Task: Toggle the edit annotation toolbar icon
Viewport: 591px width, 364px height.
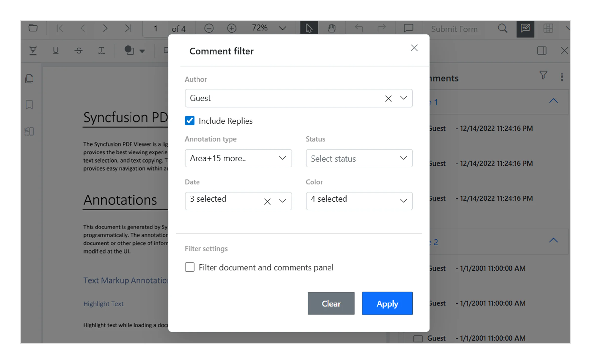Action: point(525,29)
